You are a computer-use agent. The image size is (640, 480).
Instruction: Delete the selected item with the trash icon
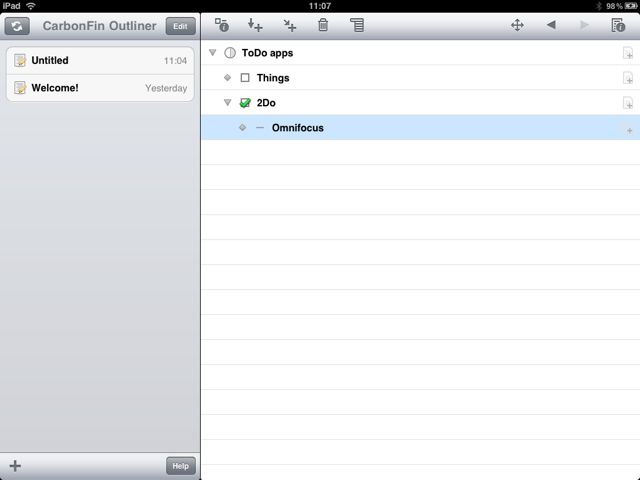(323, 25)
